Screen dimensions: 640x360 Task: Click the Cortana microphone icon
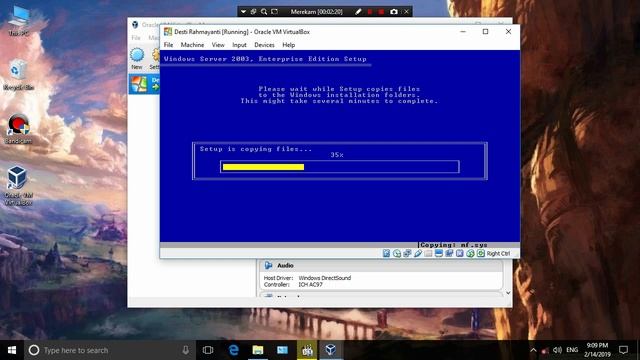pyautogui.click(x=185, y=350)
